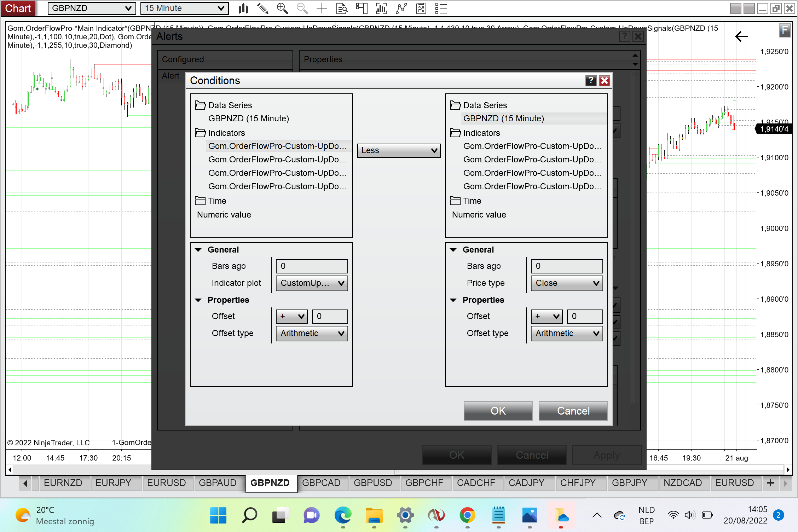Open the Price type Close dropdown
The width and height of the screenshot is (798, 532).
coord(567,283)
